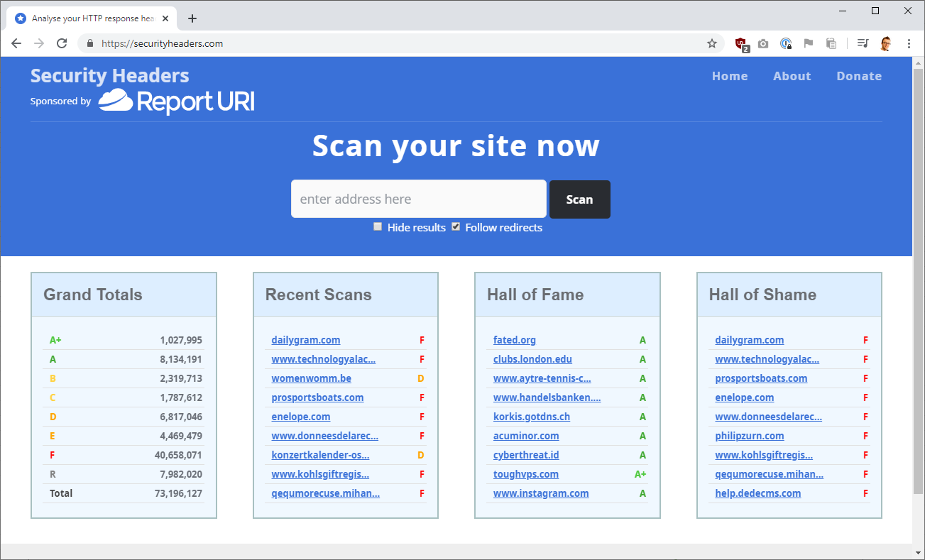
Task: Open the Chrome three-dot menu
Action: [909, 44]
